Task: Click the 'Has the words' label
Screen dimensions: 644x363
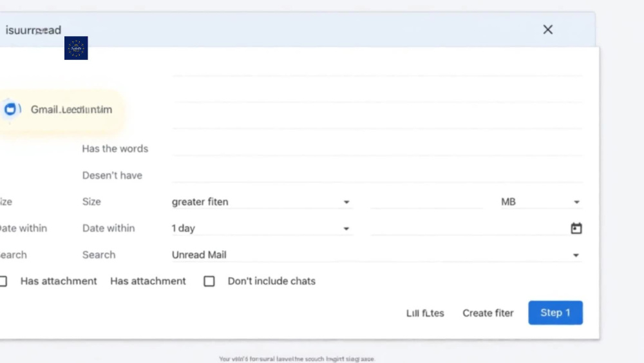Action: tap(115, 148)
